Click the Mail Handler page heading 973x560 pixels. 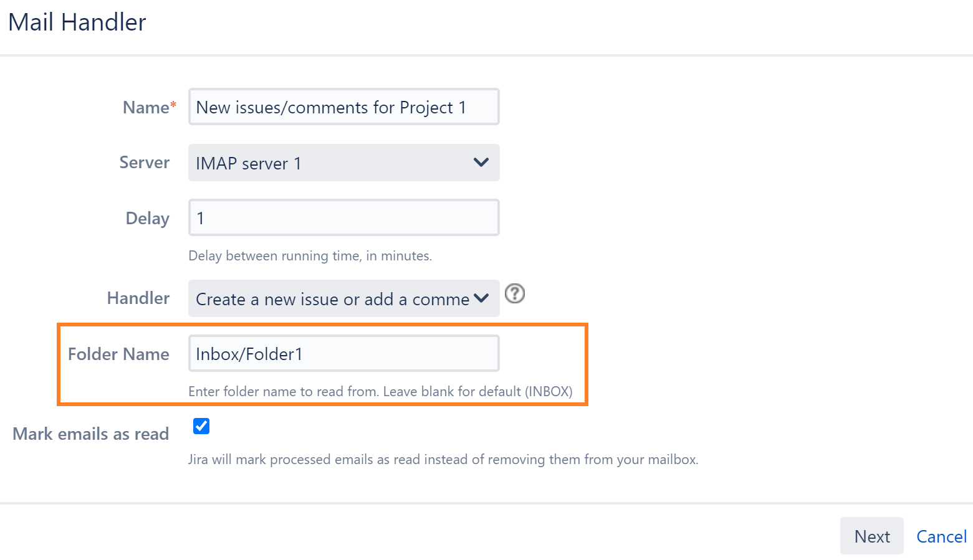point(77,22)
